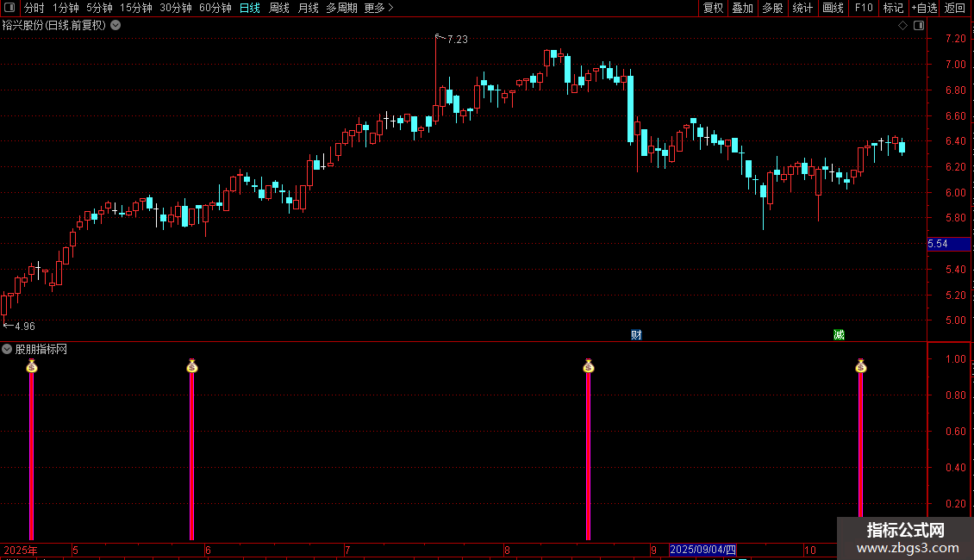Click the month 10 marker on time axis
The image size is (974, 560).
(809, 550)
